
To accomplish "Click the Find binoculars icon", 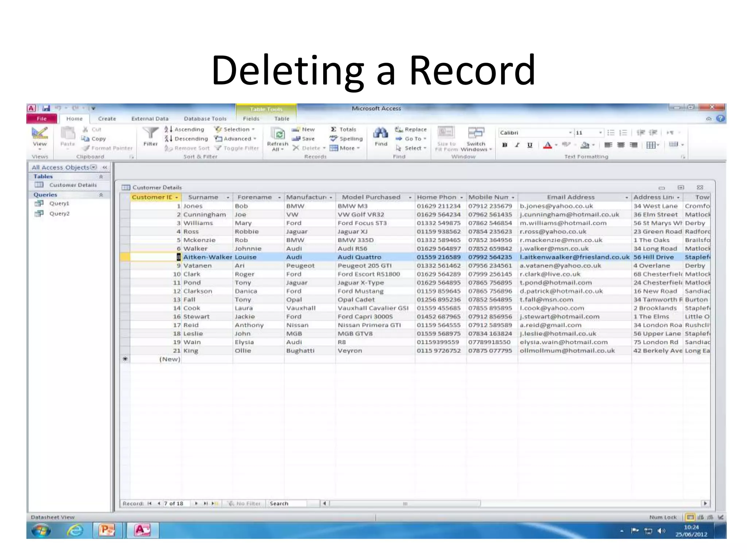I will (381, 133).
